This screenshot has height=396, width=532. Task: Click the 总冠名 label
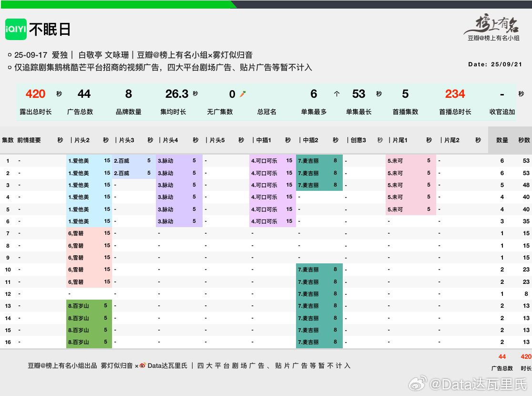click(x=266, y=112)
